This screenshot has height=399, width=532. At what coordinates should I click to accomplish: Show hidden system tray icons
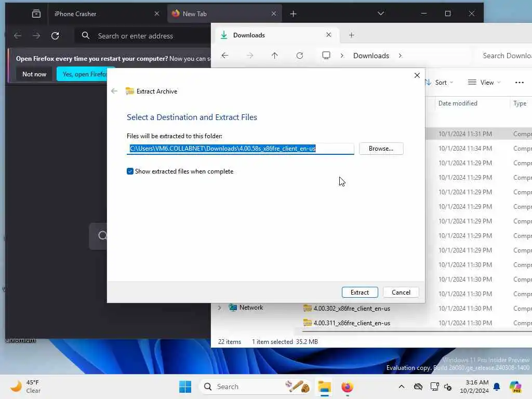point(402,387)
